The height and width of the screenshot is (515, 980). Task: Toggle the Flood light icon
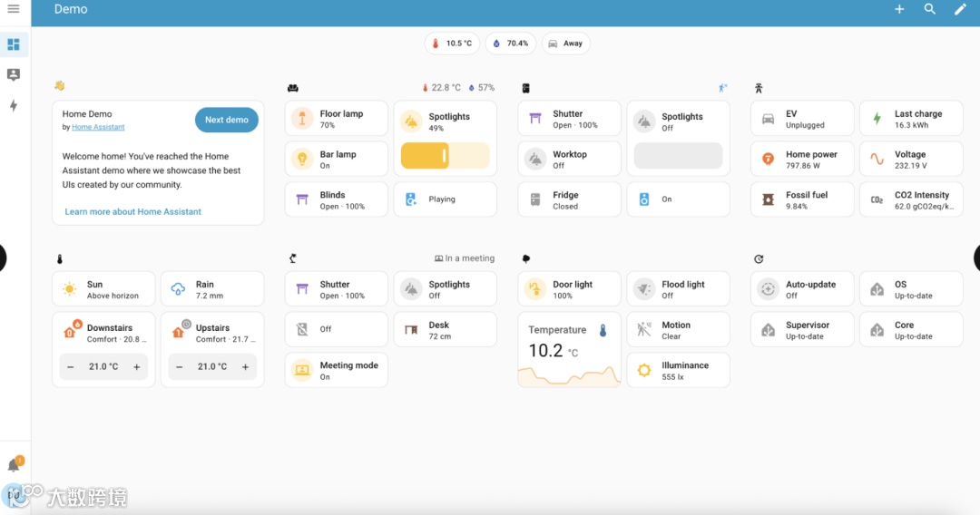643,289
